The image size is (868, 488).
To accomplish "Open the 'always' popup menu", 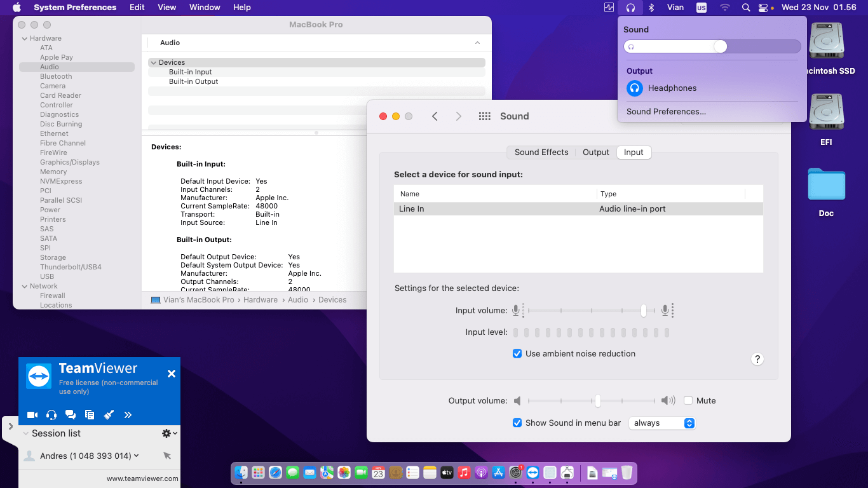I will coord(662,423).
